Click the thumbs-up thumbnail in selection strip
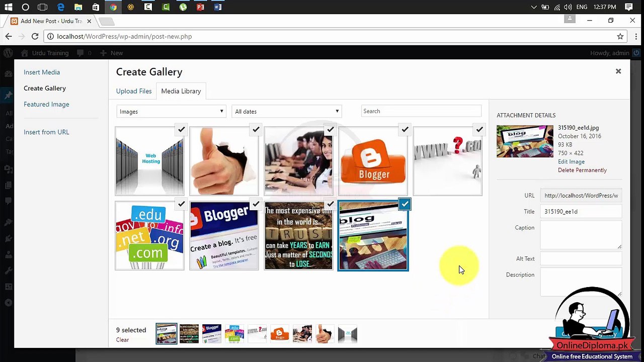 tap(325, 334)
